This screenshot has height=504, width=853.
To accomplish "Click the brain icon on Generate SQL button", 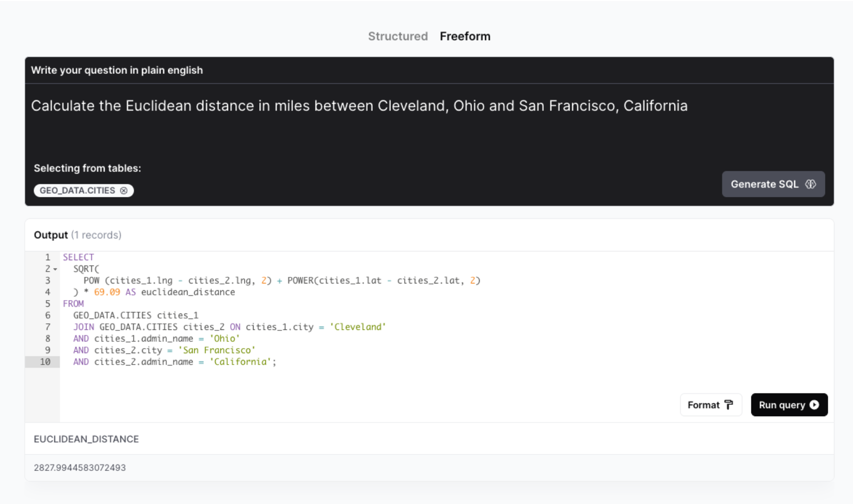I will point(811,184).
